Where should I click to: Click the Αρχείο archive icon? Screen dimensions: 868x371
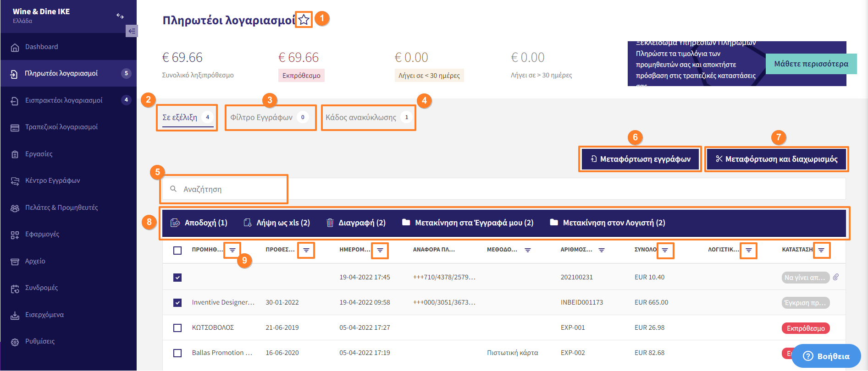[15, 262]
